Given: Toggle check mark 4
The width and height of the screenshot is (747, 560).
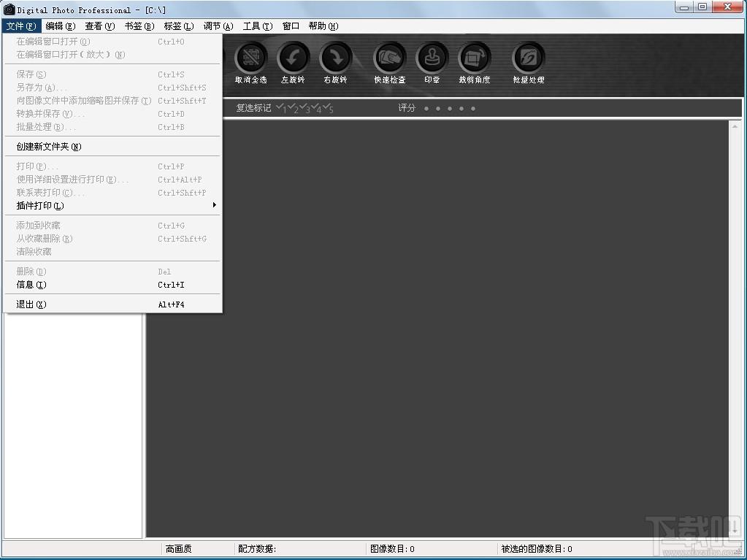Looking at the screenshot, I should (x=316, y=108).
